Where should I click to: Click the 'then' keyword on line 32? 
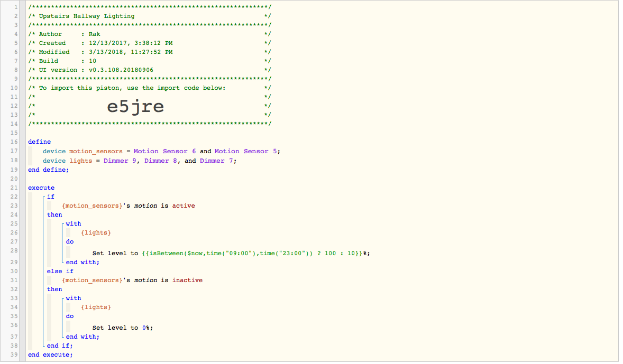click(54, 290)
